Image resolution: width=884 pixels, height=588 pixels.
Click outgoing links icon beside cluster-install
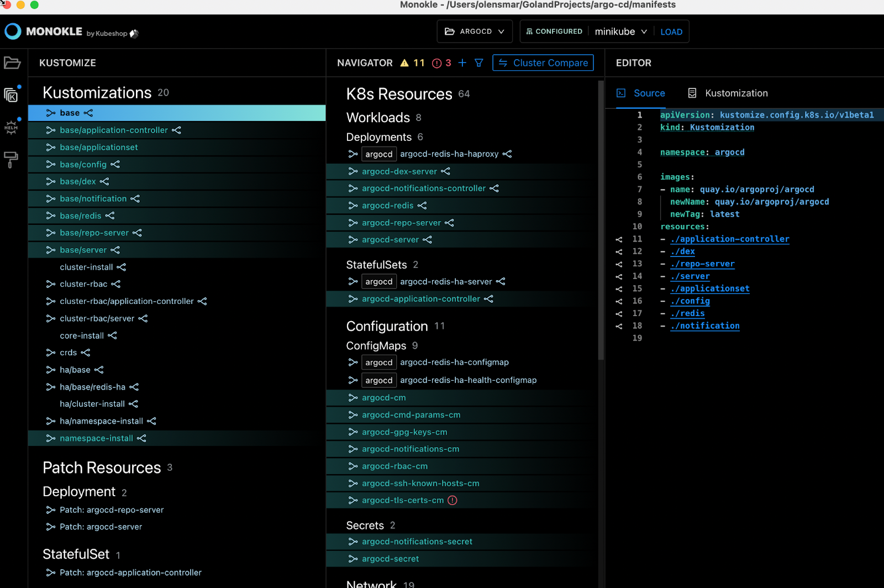[x=122, y=267]
